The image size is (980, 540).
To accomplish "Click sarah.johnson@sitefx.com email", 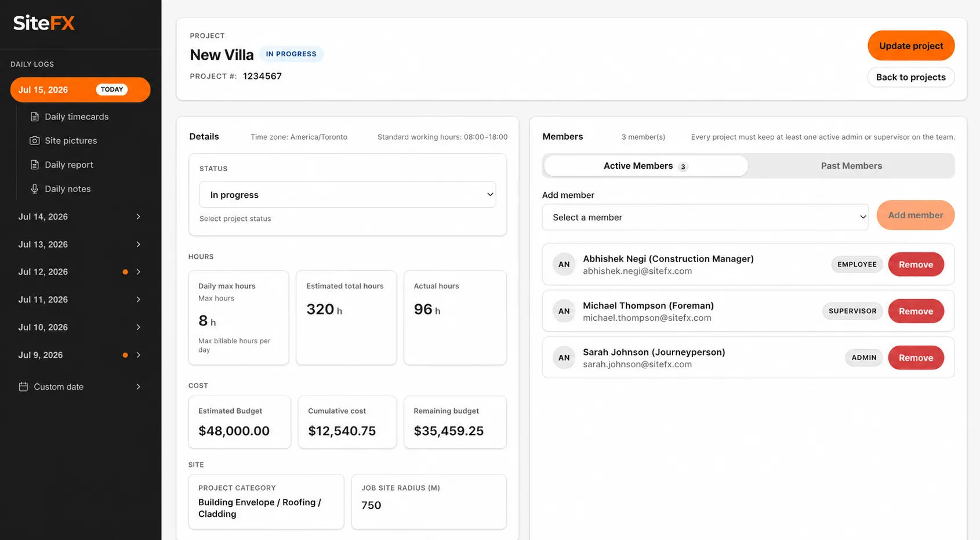I will pyautogui.click(x=637, y=364).
